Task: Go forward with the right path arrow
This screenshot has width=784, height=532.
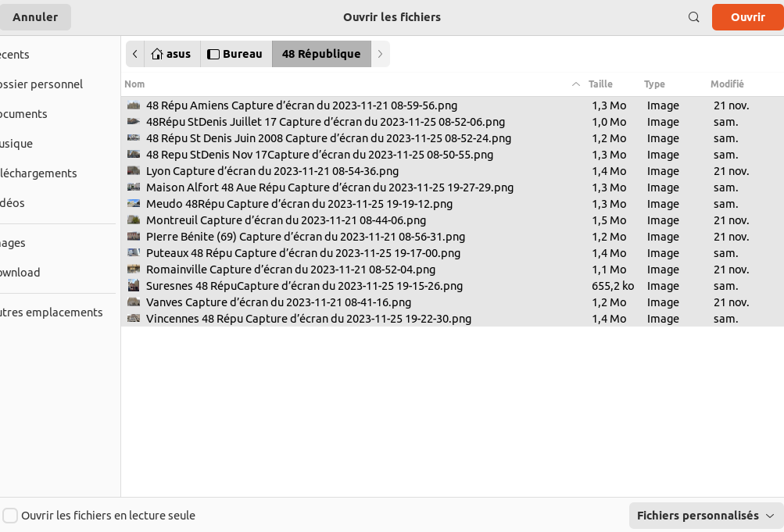Action: click(380, 54)
